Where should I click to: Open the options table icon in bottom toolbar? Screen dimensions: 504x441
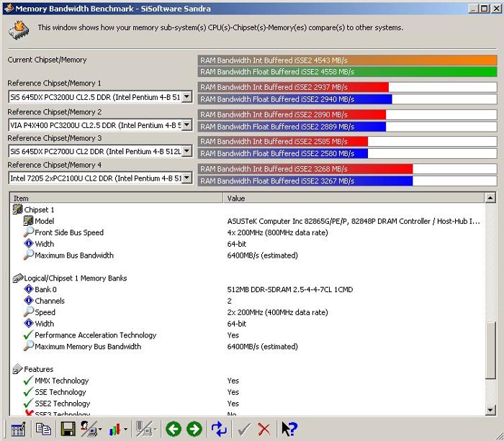(18, 429)
